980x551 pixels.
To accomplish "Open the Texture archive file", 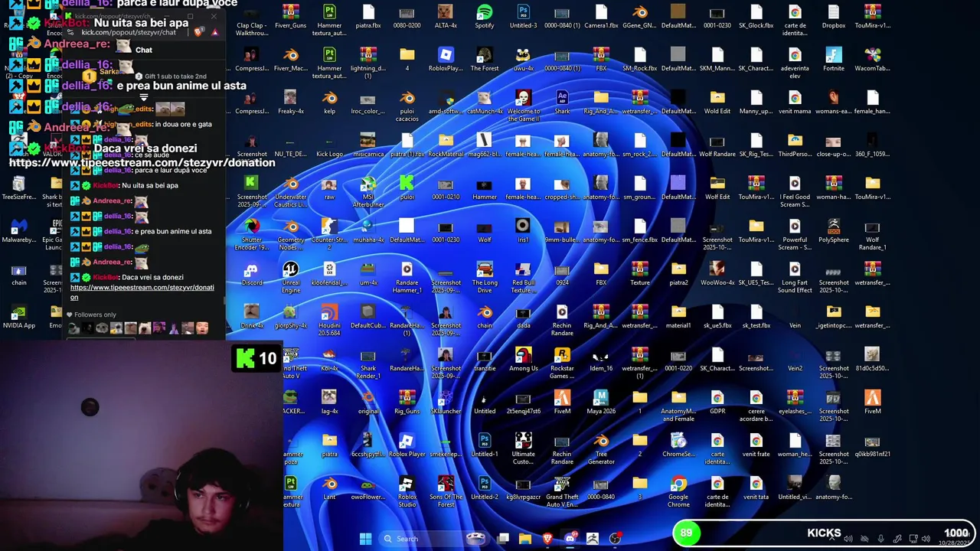I will pyautogui.click(x=640, y=274).
